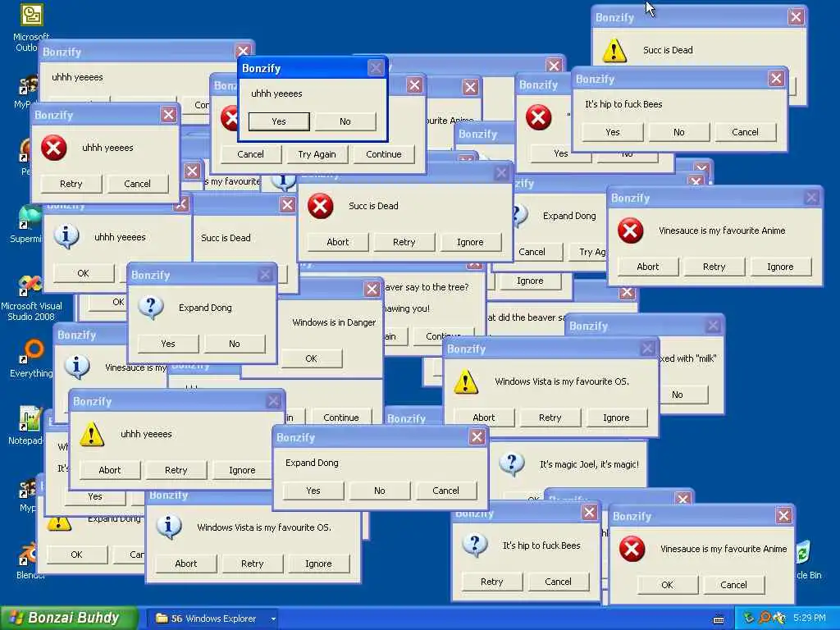Click the error icon in Succ is Dead Abort dialog
Screen dimensions: 840x630
(321, 206)
